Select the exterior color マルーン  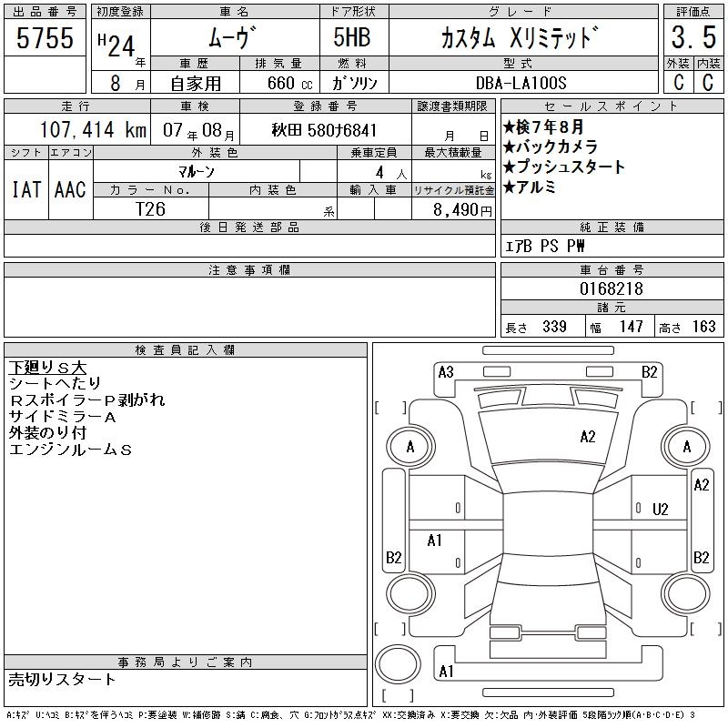[x=197, y=172]
